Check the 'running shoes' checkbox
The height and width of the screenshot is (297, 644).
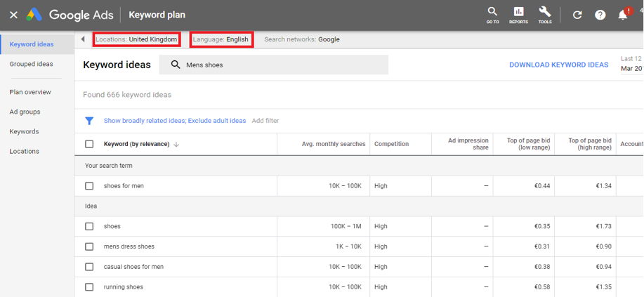pos(89,286)
